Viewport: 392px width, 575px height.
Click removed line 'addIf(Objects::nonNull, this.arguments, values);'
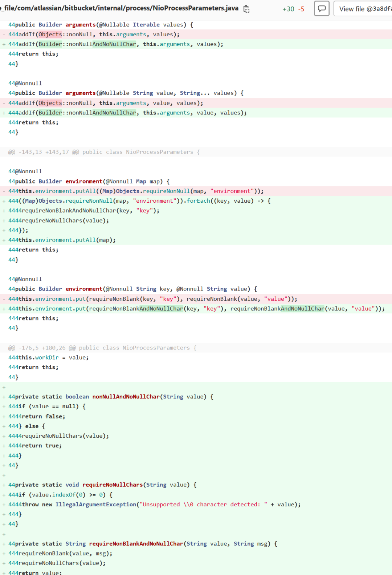196,35
